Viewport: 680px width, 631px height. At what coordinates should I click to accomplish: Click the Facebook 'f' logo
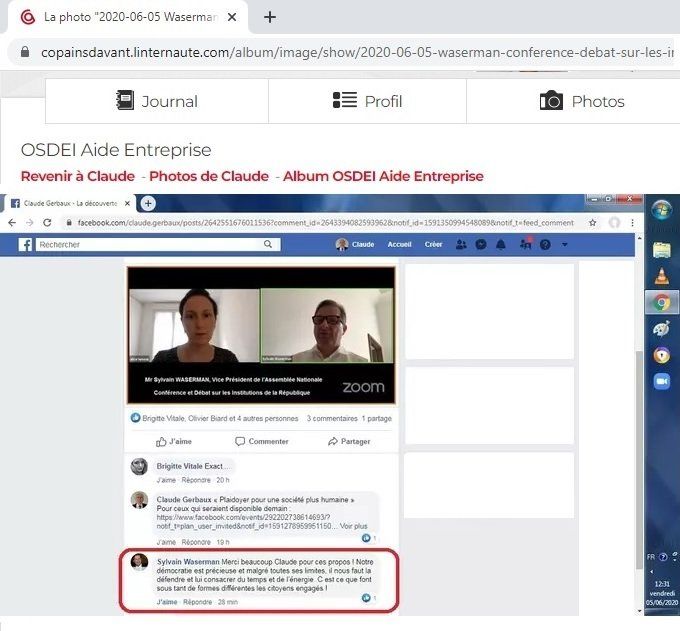coord(26,245)
